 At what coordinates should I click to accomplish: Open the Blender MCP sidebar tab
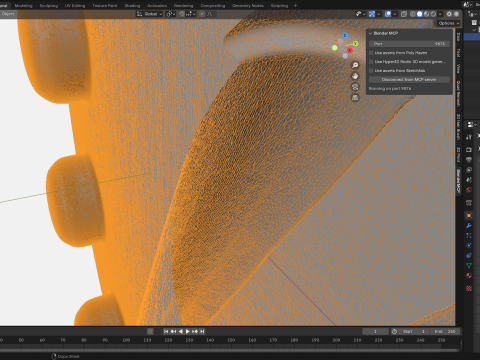[458, 182]
